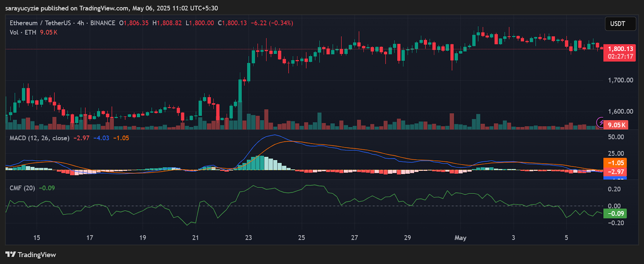This screenshot has height=264, width=644.
Task: Click date 25 on the time axis
Action: click(301, 238)
